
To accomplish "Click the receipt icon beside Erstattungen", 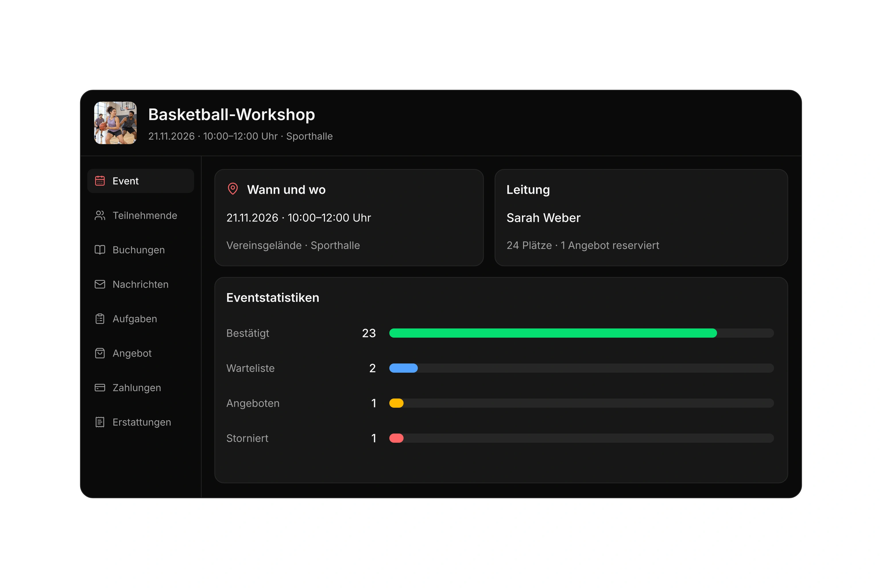I will pos(100,422).
